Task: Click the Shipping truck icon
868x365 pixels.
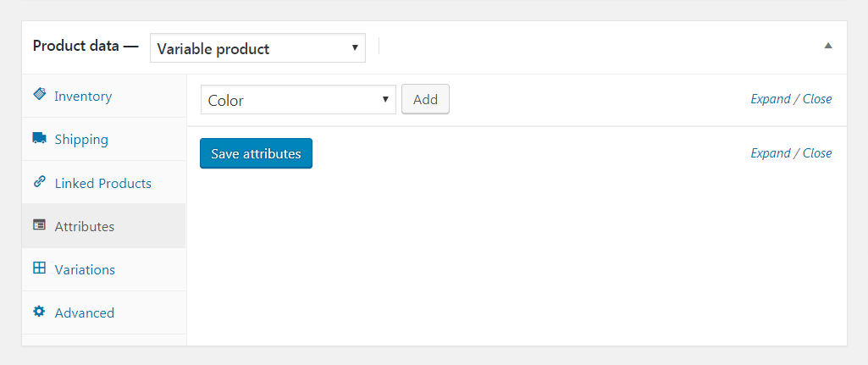Action: click(x=39, y=138)
